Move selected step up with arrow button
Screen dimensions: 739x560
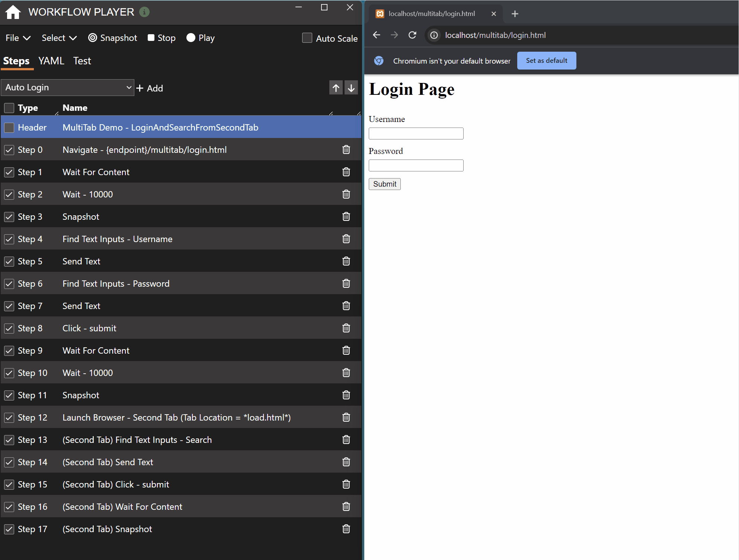pyautogui.click(x=336, y=88)
